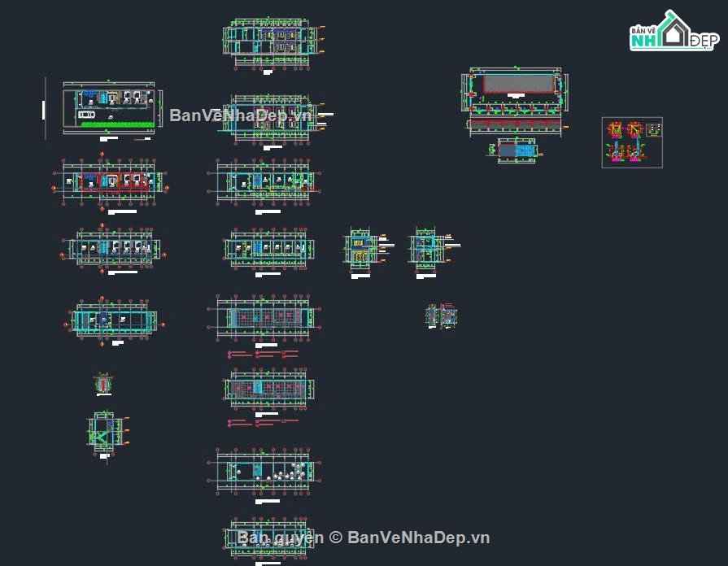Select the stair drawing with the green zigzag
The height and width of the screenshot is (566, 728).
click(107, 433)
